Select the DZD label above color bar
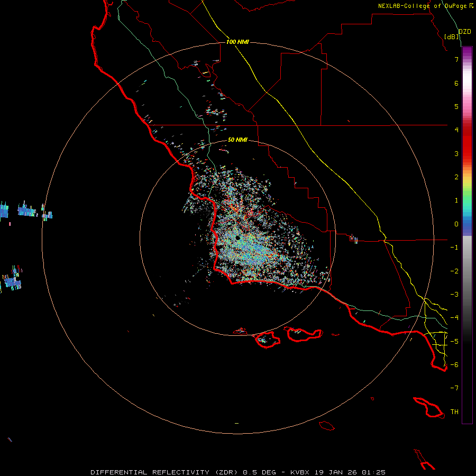This screenshot has height=476, width=476. tap(465, 32)
